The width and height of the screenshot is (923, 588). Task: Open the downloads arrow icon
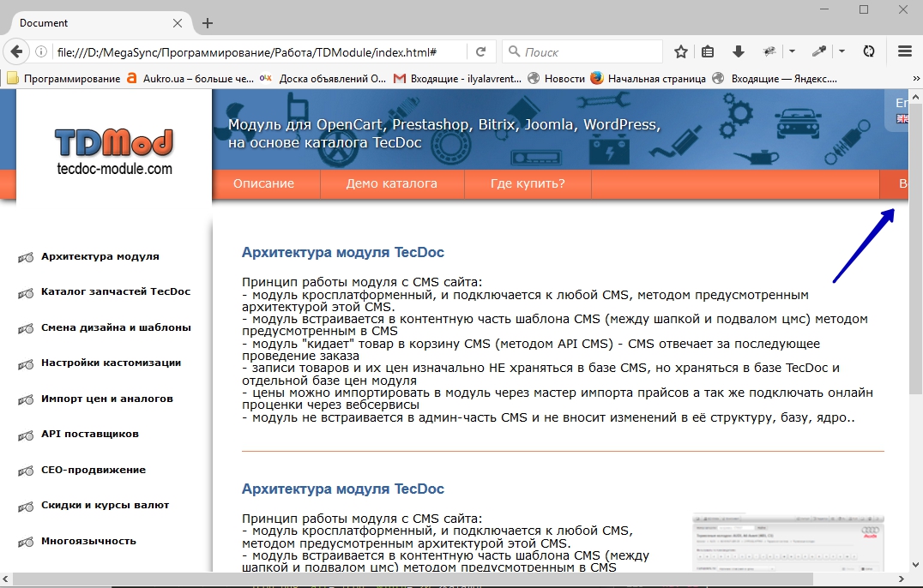pos(738,51)
